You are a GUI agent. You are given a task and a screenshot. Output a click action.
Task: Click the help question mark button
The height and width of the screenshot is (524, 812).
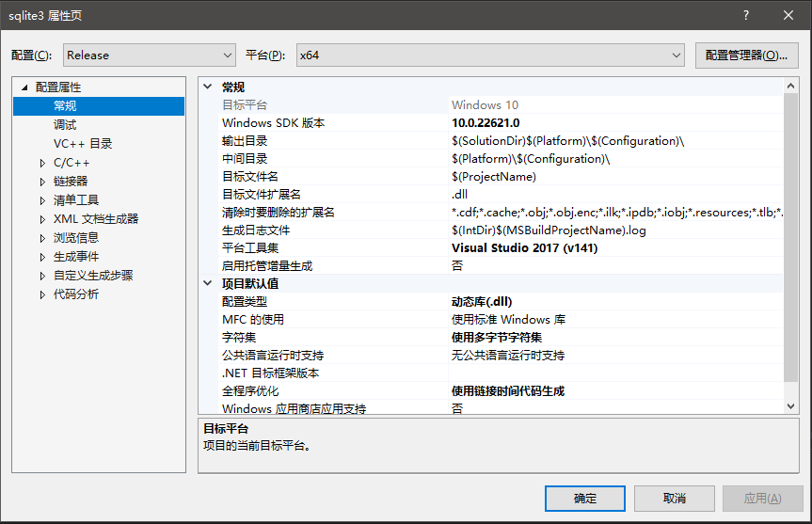745,14
